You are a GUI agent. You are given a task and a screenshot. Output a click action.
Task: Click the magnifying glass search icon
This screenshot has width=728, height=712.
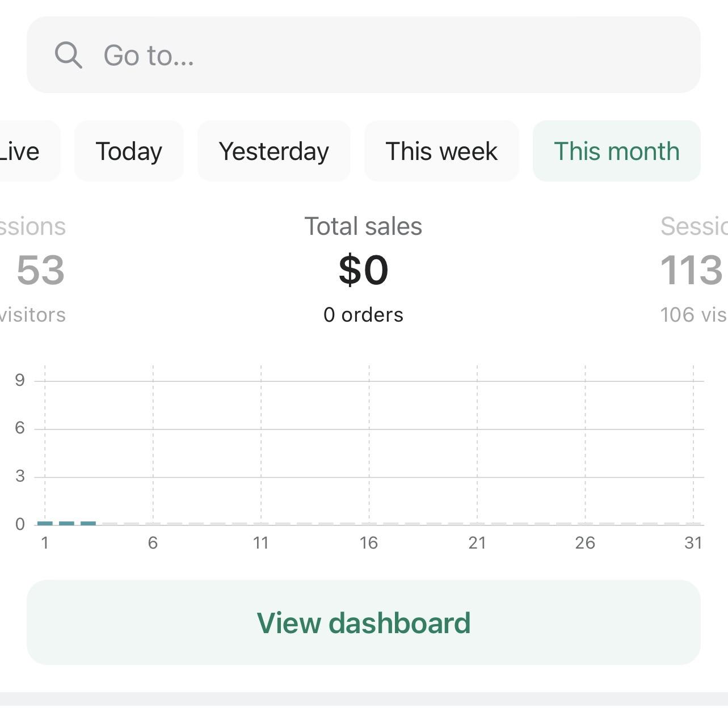point(68,55)
